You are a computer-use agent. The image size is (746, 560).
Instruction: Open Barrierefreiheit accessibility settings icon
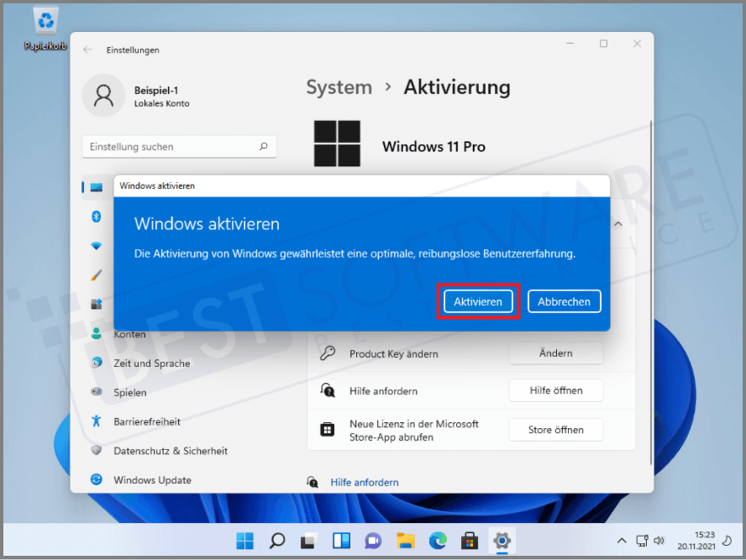point(97,421)
